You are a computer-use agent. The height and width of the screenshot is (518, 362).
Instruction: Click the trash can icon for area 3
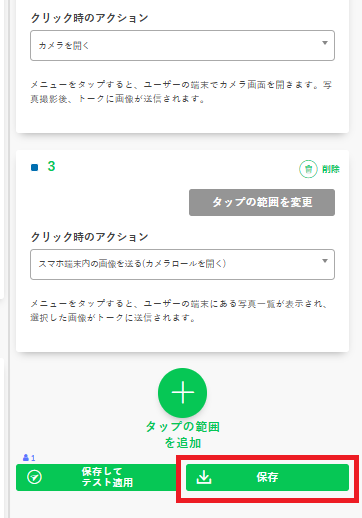308,169
